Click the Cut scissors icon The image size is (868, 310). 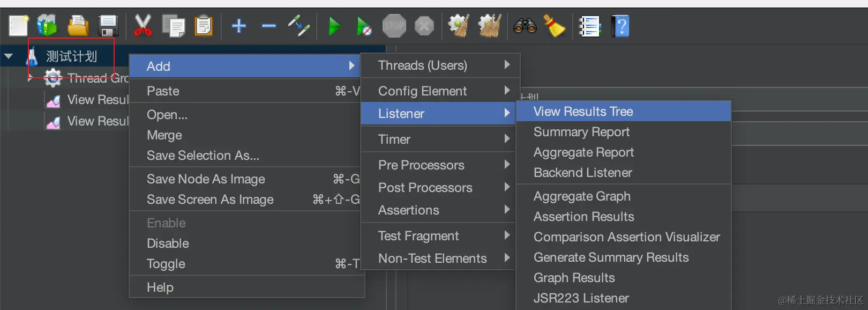(143, 26)
